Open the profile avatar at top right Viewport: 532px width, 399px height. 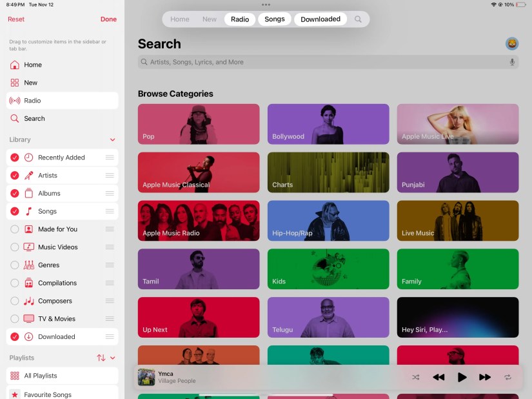[x=512, y=43]
